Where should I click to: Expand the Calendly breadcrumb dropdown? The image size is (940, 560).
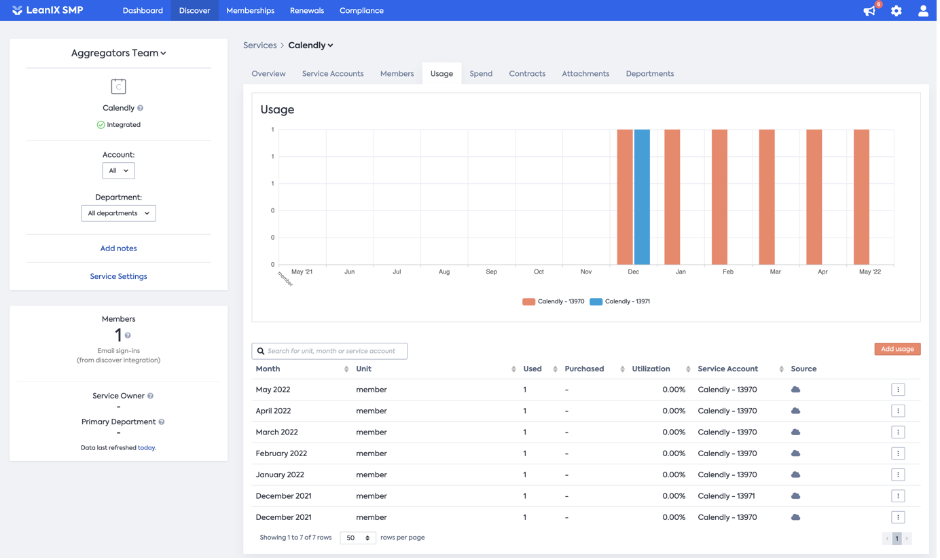pos(312,45)
